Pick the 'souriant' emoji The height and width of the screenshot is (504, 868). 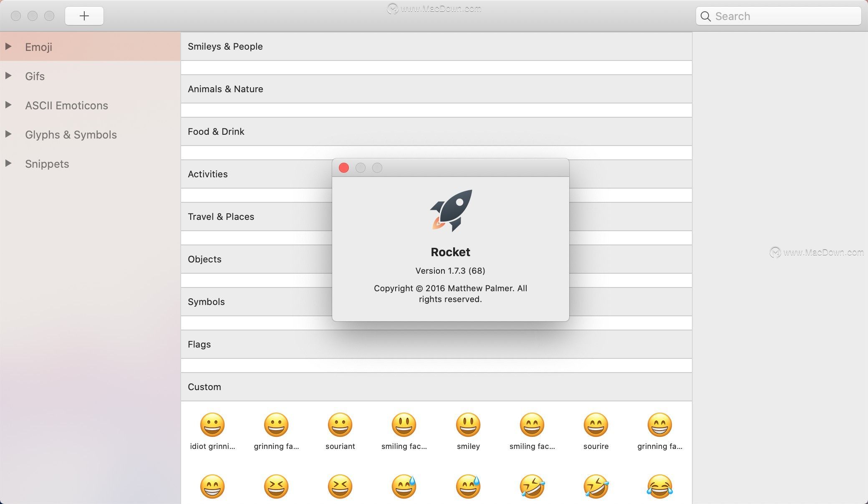point(340,425)
